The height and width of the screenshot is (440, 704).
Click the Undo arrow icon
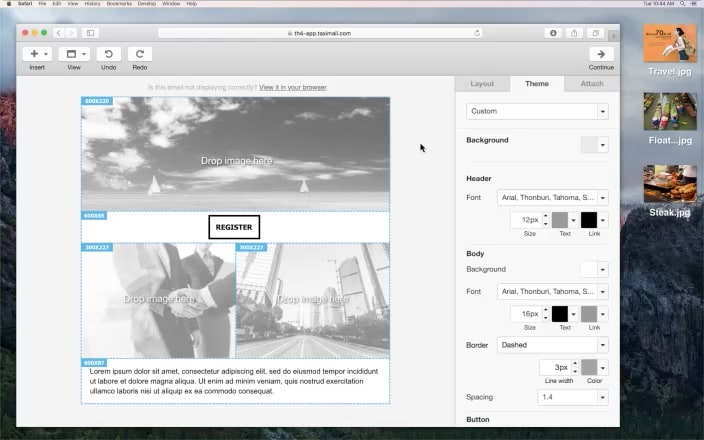[x=108, y=54]
